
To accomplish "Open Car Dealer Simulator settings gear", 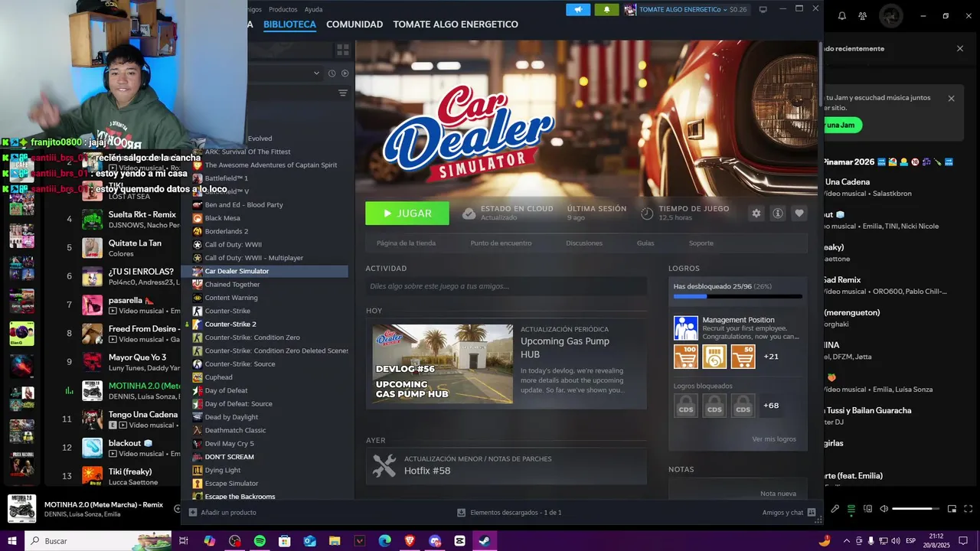I will coord(756,214).
